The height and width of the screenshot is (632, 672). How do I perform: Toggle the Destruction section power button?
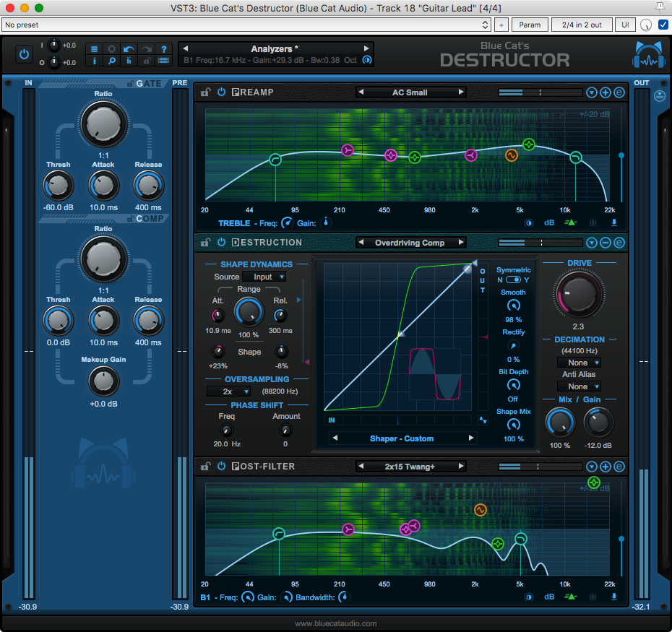point(221,243)
